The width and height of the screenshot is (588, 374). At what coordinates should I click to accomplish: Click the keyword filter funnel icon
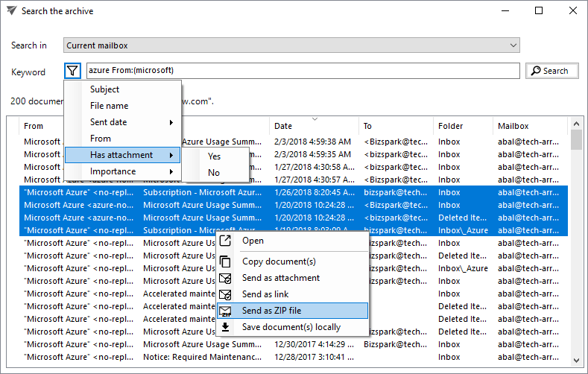(x=72, y=71)
